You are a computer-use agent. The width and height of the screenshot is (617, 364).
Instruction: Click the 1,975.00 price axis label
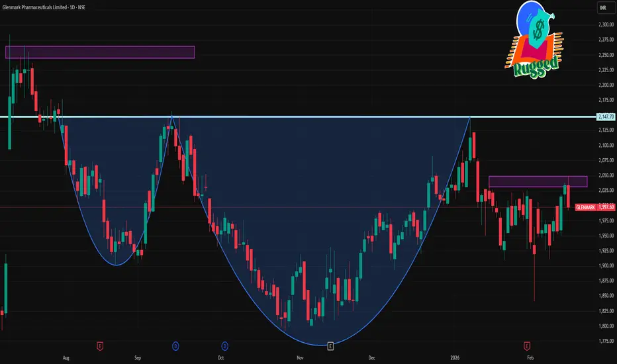click(x=606, y=221)
